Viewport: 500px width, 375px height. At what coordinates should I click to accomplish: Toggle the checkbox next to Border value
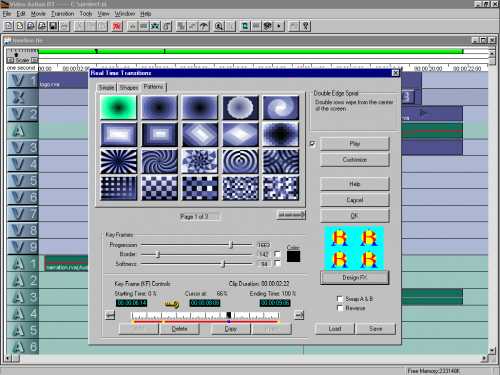pyautogui.click(x=277, y=254)
